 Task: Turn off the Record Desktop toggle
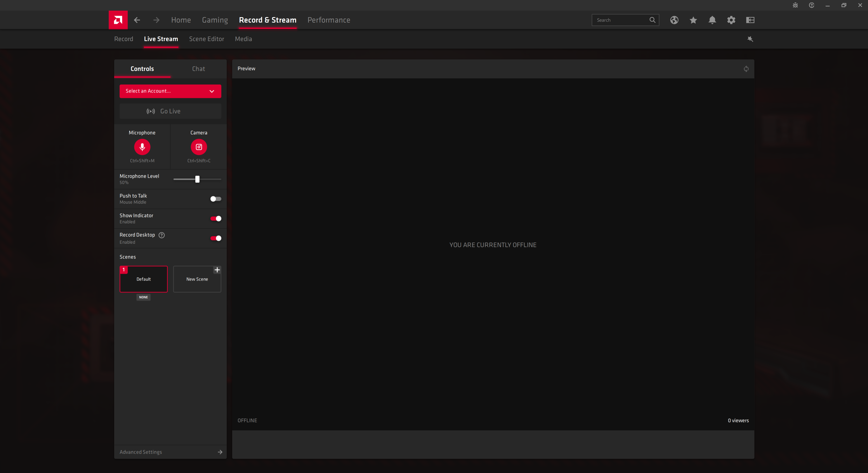[x=216, y=238]
